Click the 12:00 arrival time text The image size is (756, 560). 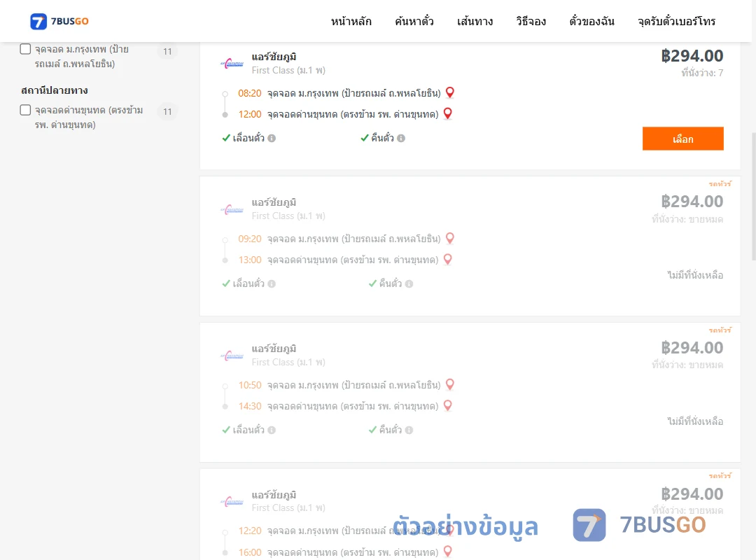click(250, 114)
